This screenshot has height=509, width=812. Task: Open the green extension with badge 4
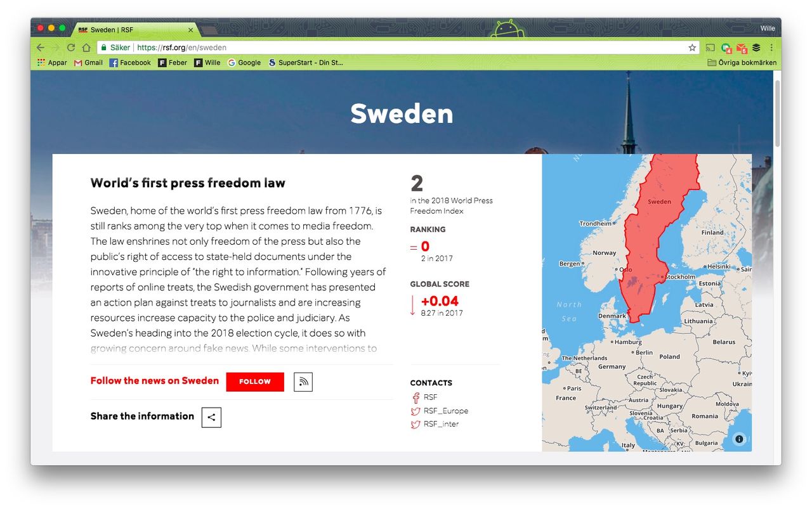coord(726,48)
